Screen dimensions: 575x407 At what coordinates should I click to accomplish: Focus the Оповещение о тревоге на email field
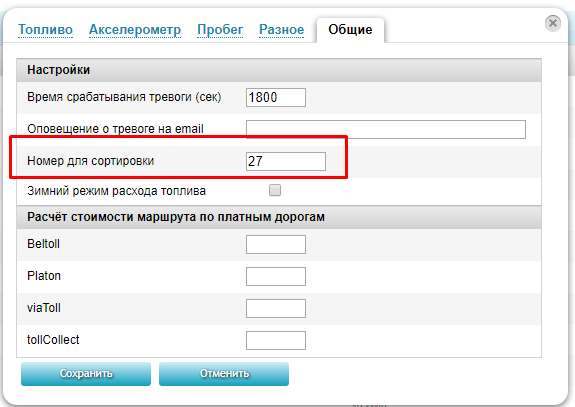coord(386,129)
